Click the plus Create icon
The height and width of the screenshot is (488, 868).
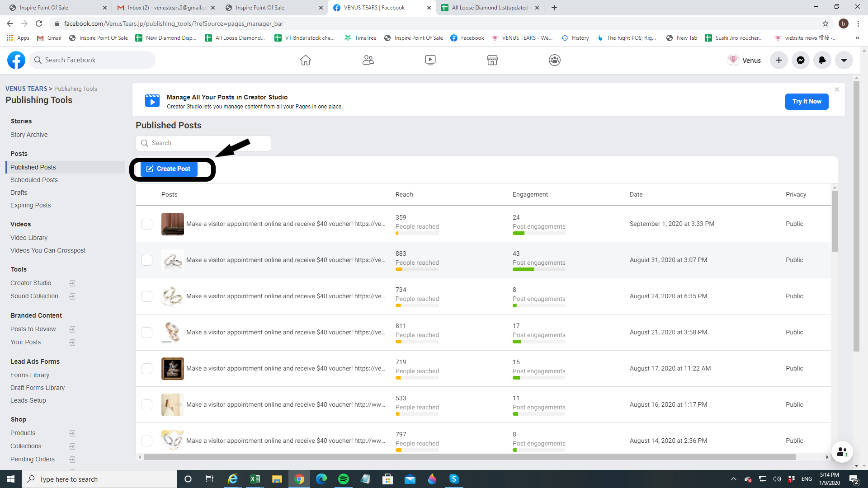pyautogui.click(x=779, y=60)
